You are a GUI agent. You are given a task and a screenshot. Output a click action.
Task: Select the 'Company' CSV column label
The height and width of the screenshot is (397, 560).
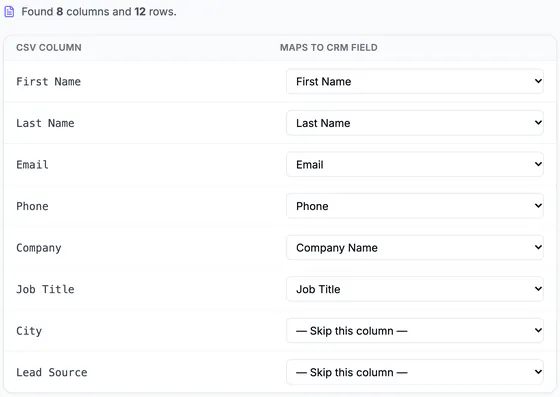[39, 248]
